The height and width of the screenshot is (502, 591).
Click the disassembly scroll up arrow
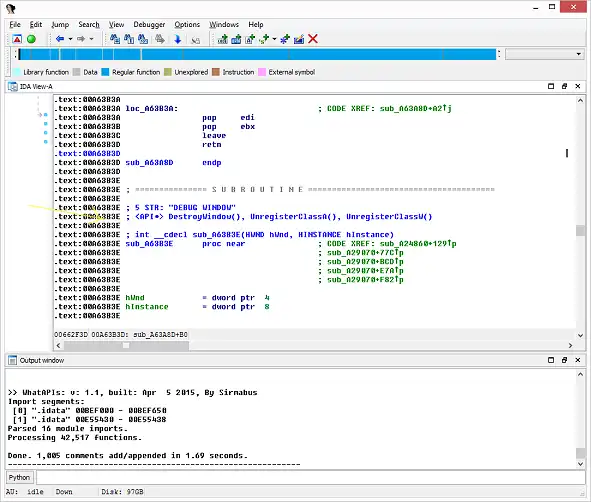click(580, 100)
